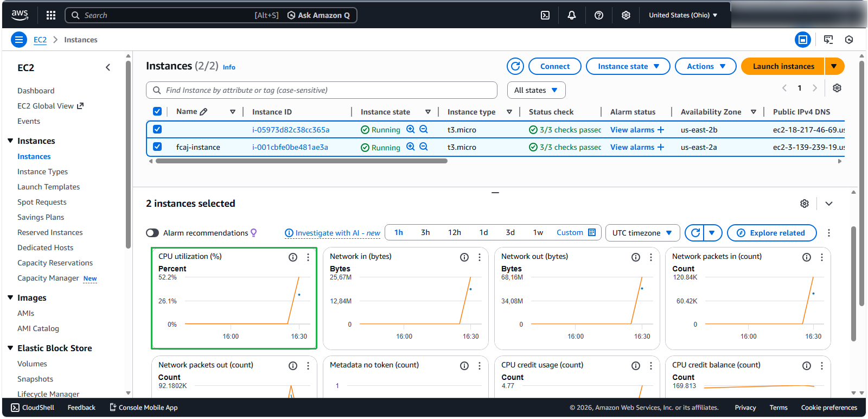Open instances table preferences gear
The image size is (868, 419).
(x=837, y=88)
